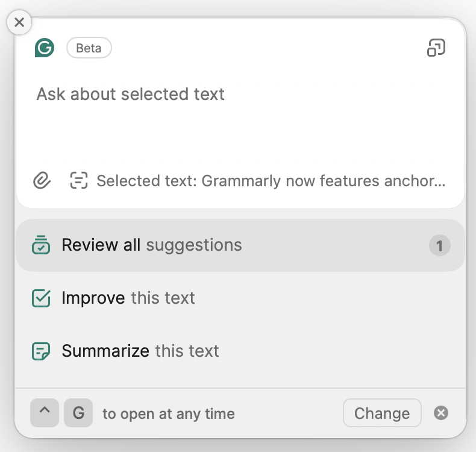The width and height of the screenshot is (476, 452).
Task: Choose Improve this text
Action: (x=240, y=298)
